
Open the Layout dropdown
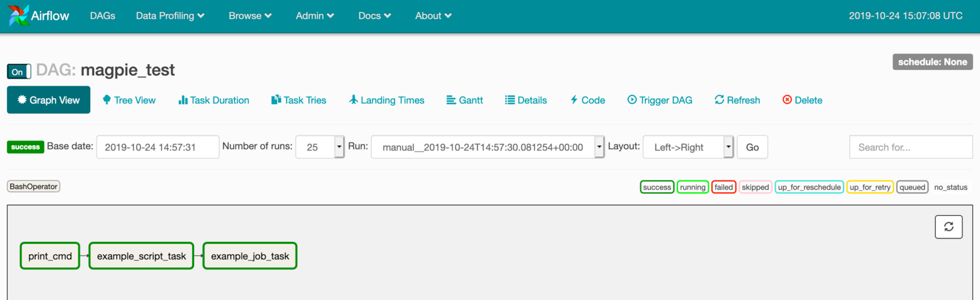(x=689, y=147)
